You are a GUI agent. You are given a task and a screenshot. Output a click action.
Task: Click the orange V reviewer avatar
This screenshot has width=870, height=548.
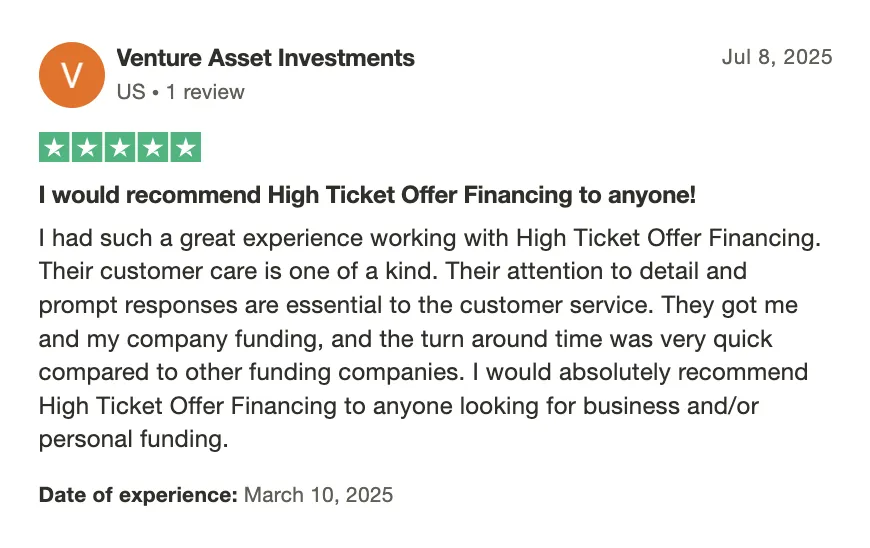[71, 74]
